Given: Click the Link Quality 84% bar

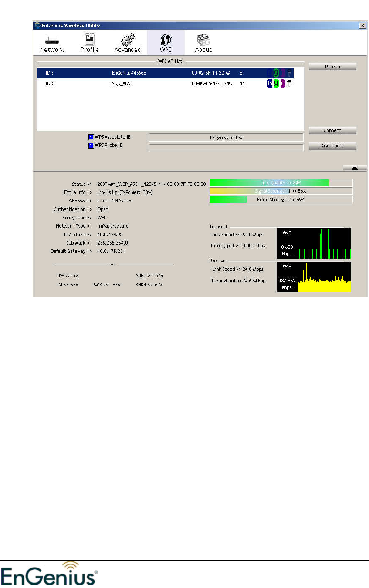Looking at the screenshot, I should (281, 183).
